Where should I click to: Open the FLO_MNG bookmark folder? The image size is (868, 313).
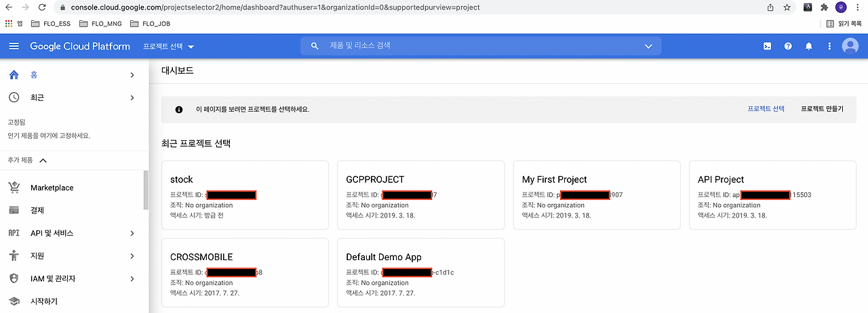point(100,24)
